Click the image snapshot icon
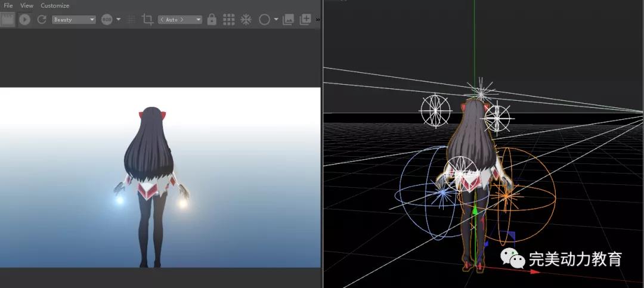Viewport: 644px width, 288px height. [289, 20]
